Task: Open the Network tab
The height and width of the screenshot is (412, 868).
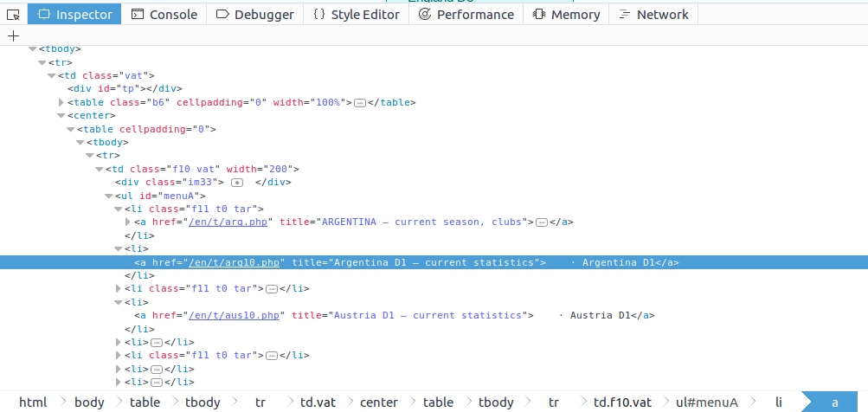Action: click(653, 15)
